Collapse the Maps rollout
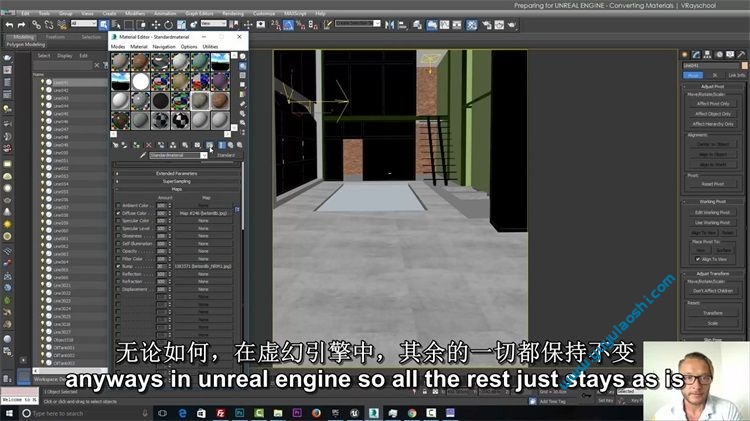The image size is (750, 421). pyautogui.click(x=176, y=189)
